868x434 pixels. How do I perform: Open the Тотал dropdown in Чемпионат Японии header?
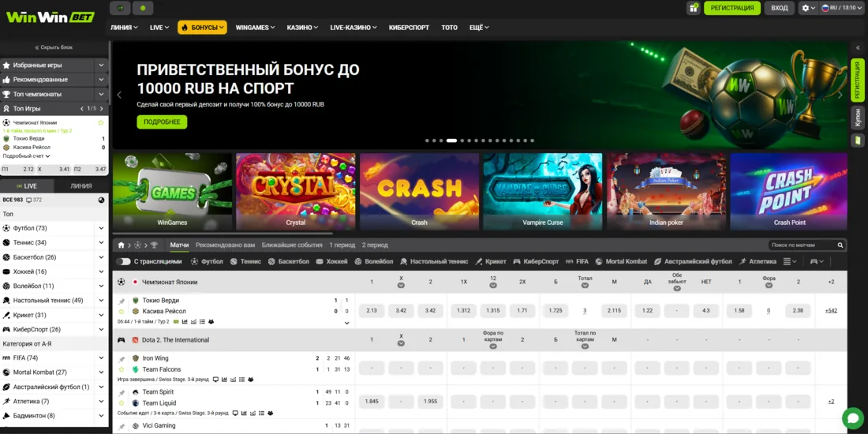pos(585,286)
